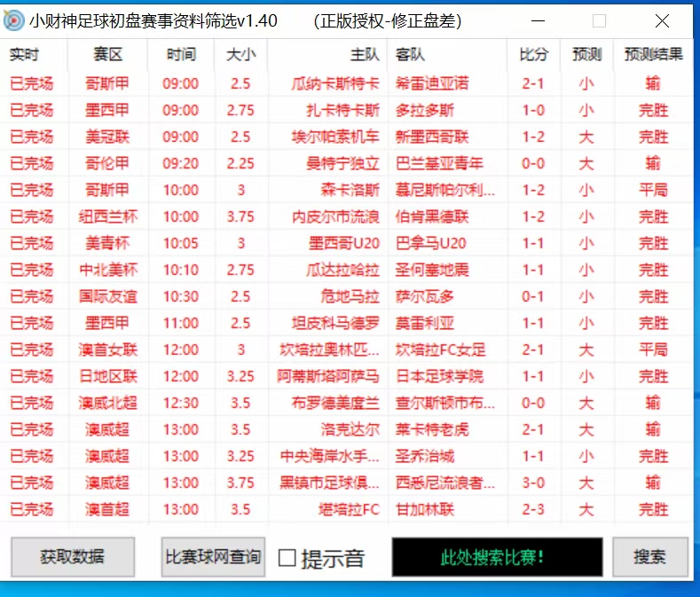Select home team 洛克达尔
This screenshot has width=700, height=597.
(350, 429)
